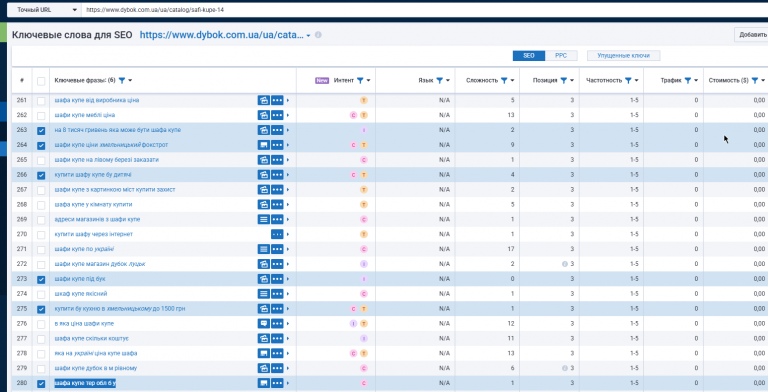Uncheck the checkbox for row 263
This screenshot has width=768, height=392.
41,131
